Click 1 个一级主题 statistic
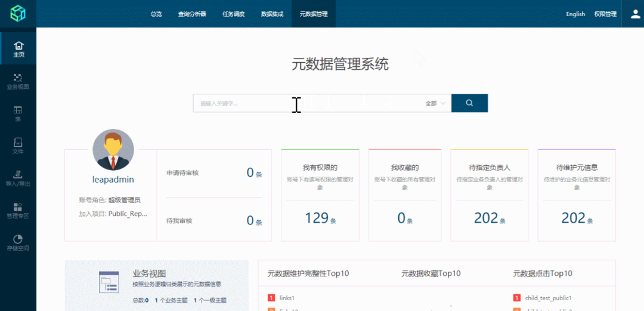Screen dimensions: 644x311 tap(210, 301)
